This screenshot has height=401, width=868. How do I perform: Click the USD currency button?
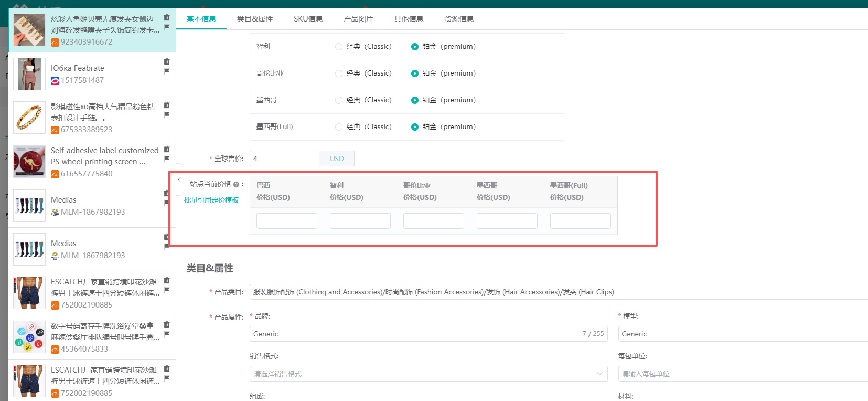tap(337, 159)
